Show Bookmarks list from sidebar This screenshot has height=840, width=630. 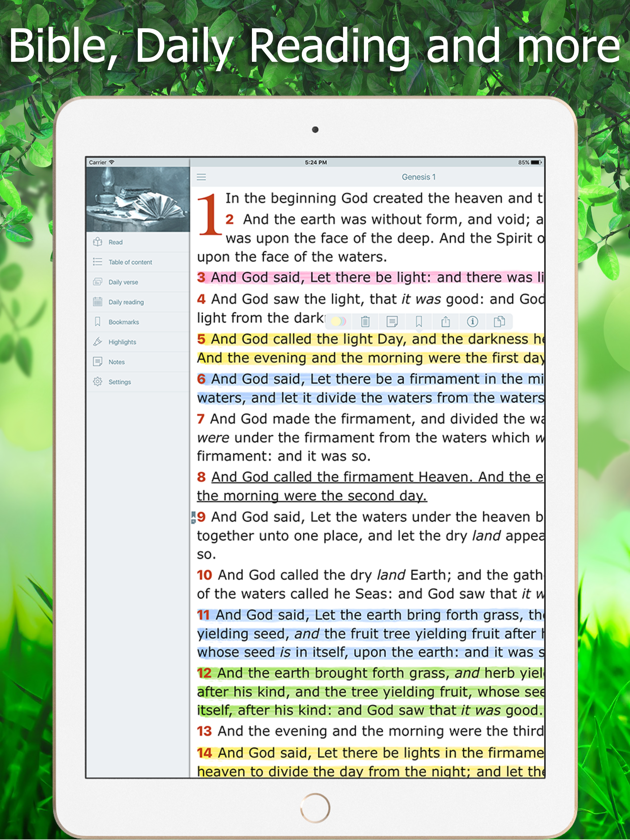click(123, 322)
